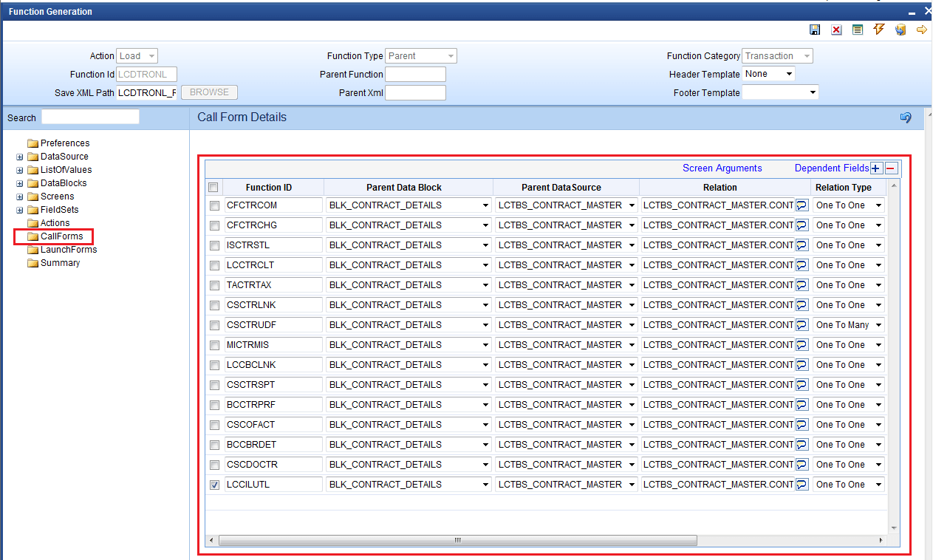Open Relation Type dropdown for CSCTRUDF row

point(849,325)
